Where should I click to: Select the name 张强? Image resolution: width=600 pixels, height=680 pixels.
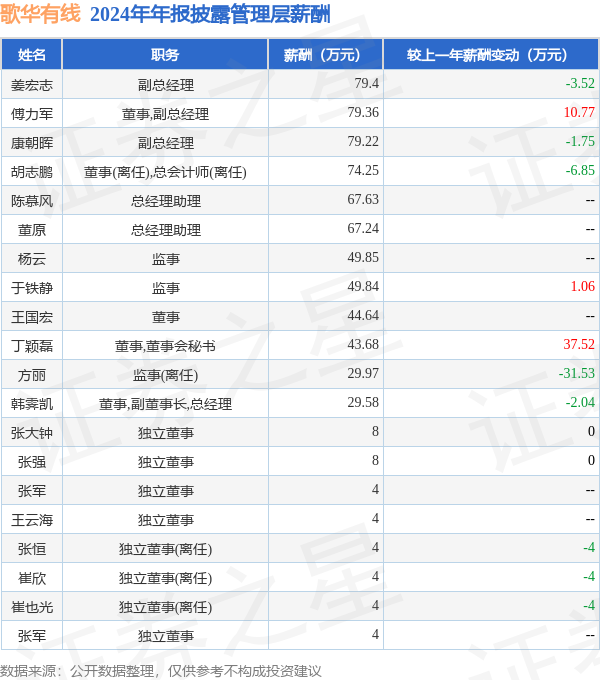pos(32,462)
